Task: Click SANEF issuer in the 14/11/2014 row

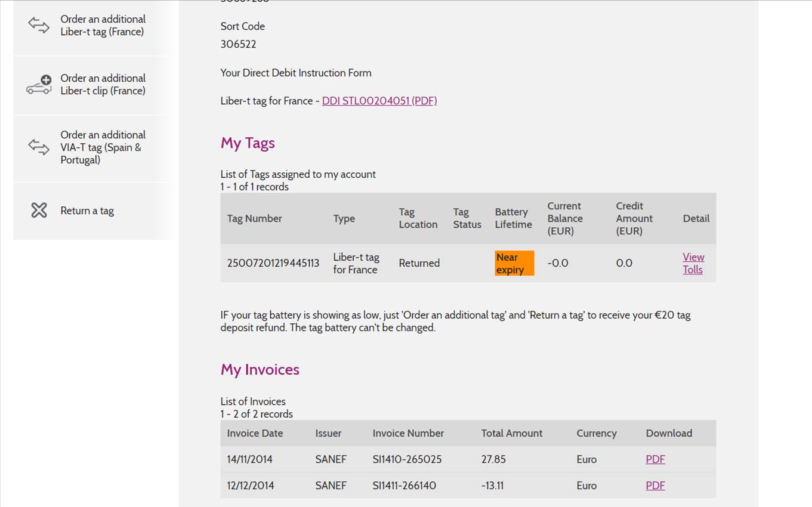Action: [x=331, y=459]
